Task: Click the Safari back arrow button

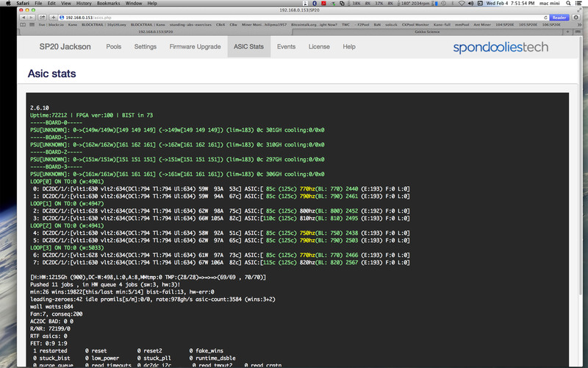Action: click(24, 17)
